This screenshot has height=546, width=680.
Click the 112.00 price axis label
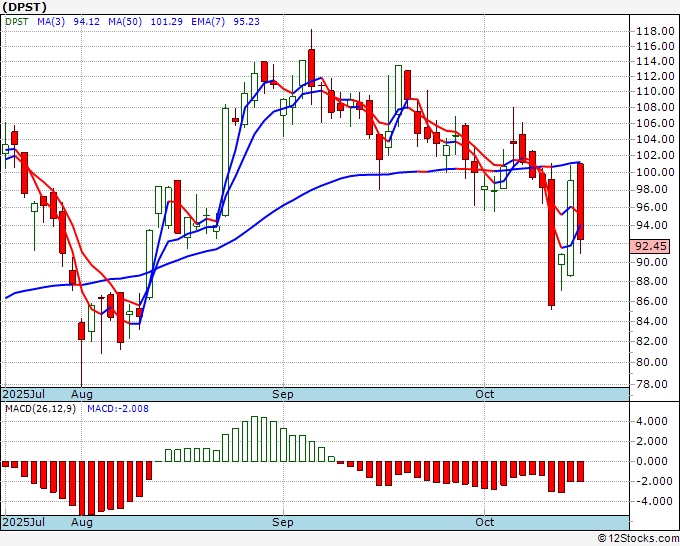[x=655, y=76]
